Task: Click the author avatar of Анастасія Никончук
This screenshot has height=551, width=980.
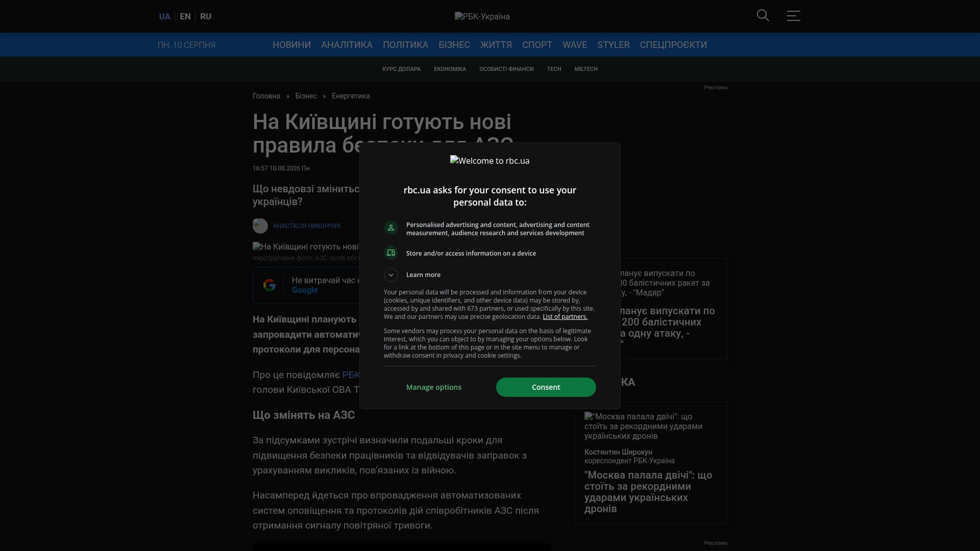Action: (260, 226)
